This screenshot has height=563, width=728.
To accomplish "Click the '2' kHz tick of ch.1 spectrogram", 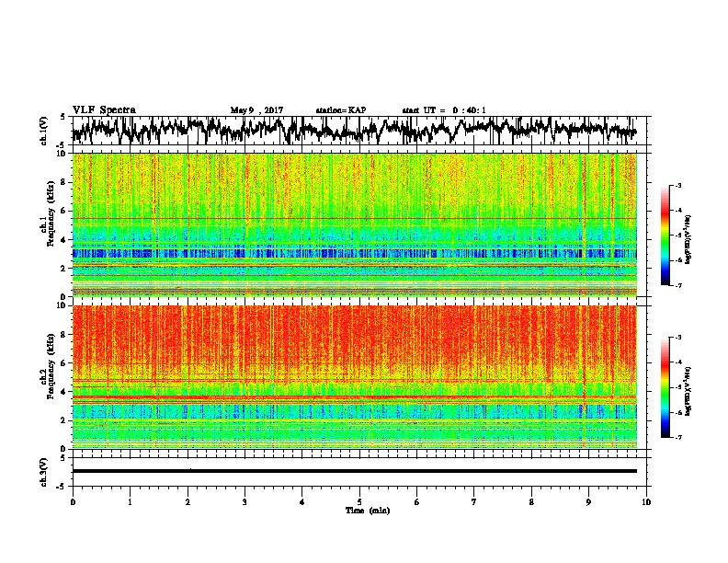I will click(64, 269).
